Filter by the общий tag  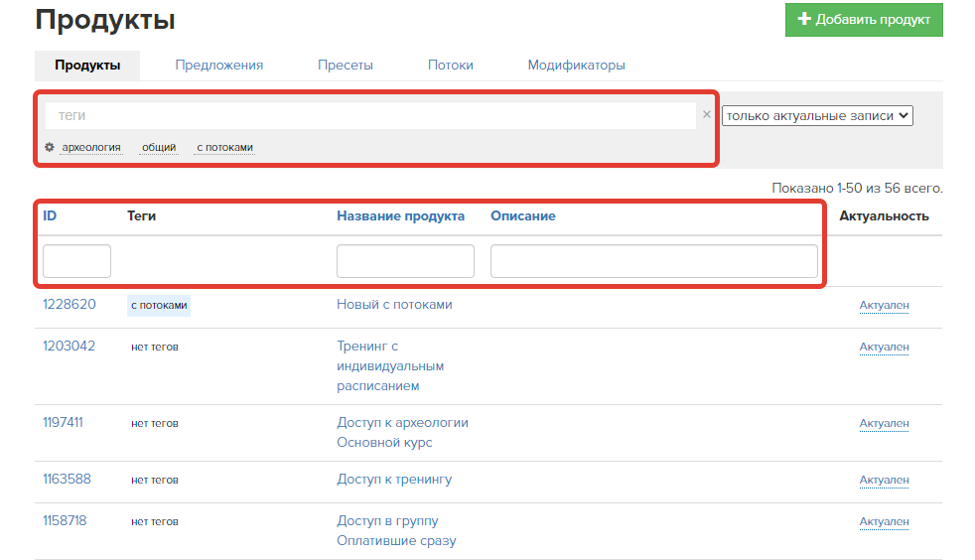tap(159, 147)
